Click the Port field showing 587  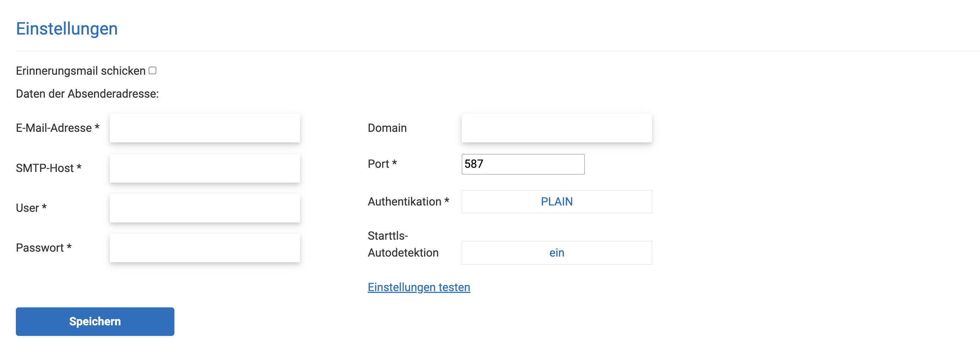pos(523,164)
